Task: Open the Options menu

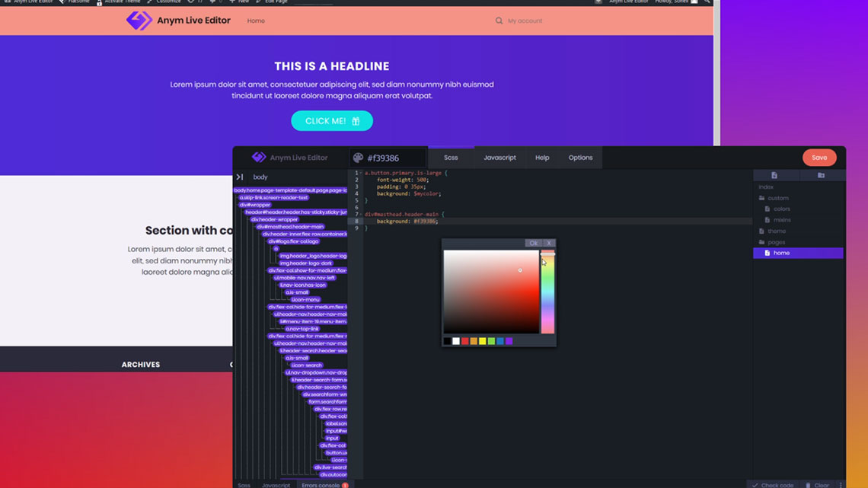Action: [580, 158]
